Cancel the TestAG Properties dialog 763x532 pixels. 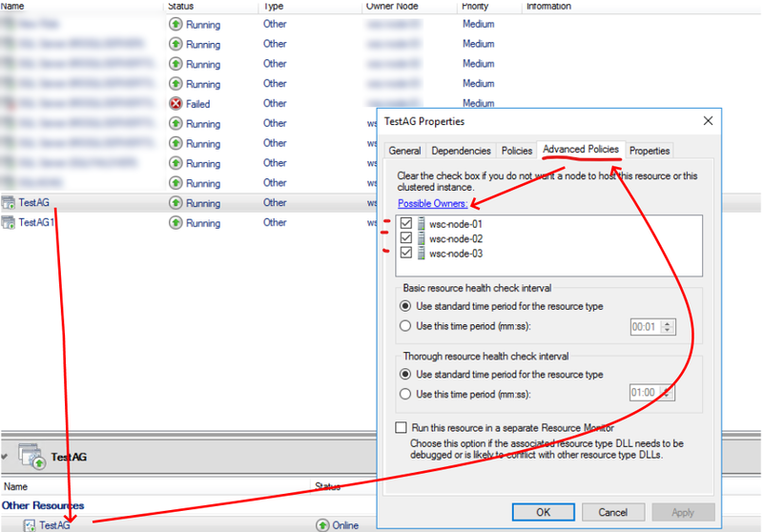coord(613,512)
